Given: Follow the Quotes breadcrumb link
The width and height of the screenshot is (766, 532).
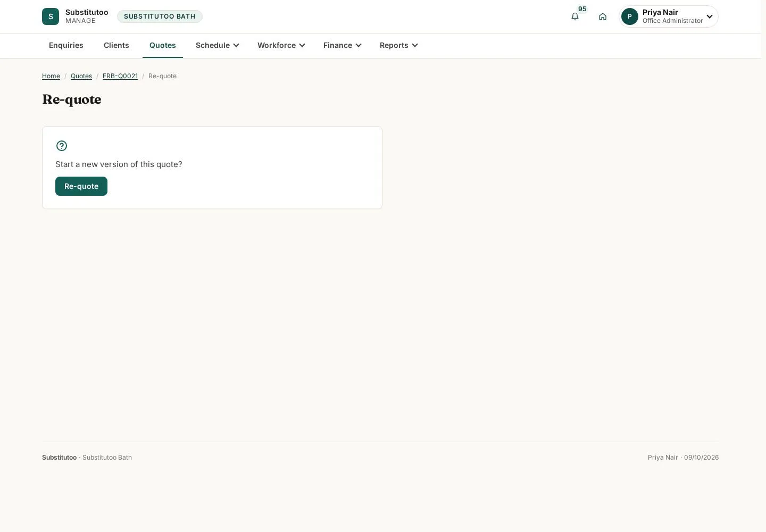Looking at the screenshot, I should [81, 76].
